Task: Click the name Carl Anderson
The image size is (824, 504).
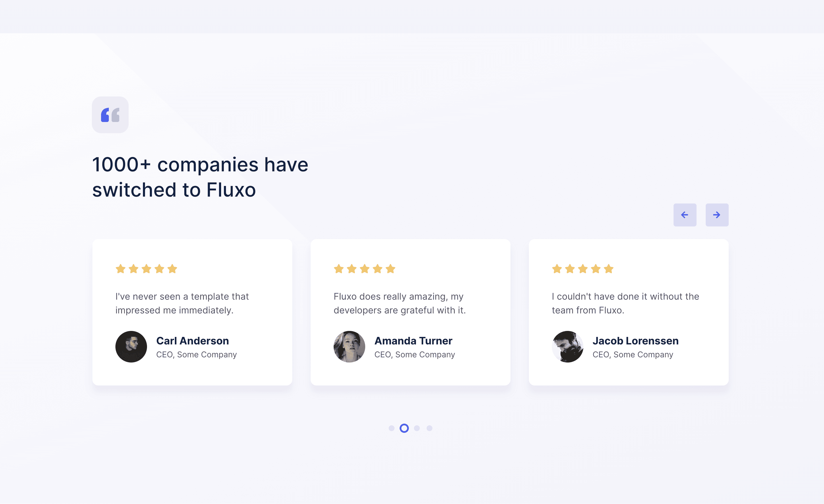Action: tap(192, 341)
